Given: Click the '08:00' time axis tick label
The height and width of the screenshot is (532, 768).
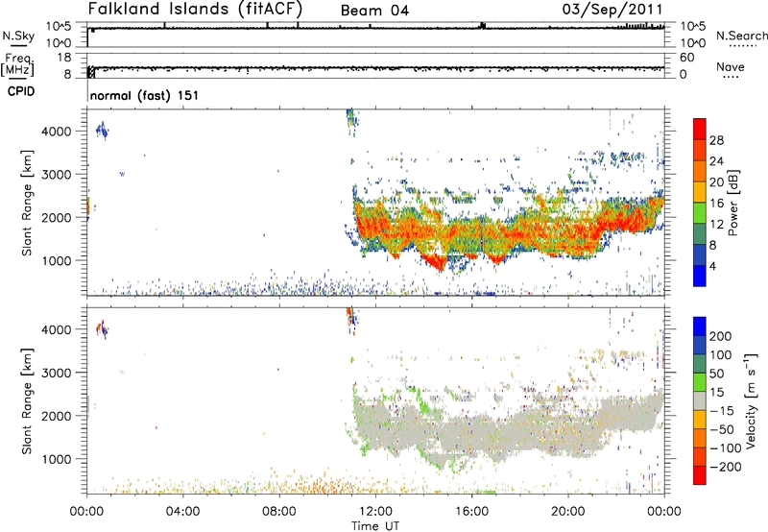Looking at the screenshot, I should [x=279, y=512].
